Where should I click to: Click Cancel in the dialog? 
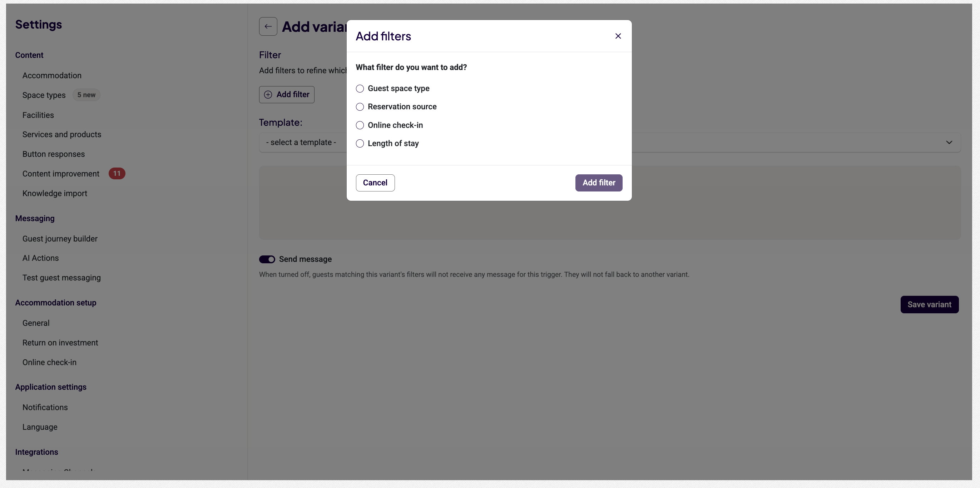click(x=375, y=183)
